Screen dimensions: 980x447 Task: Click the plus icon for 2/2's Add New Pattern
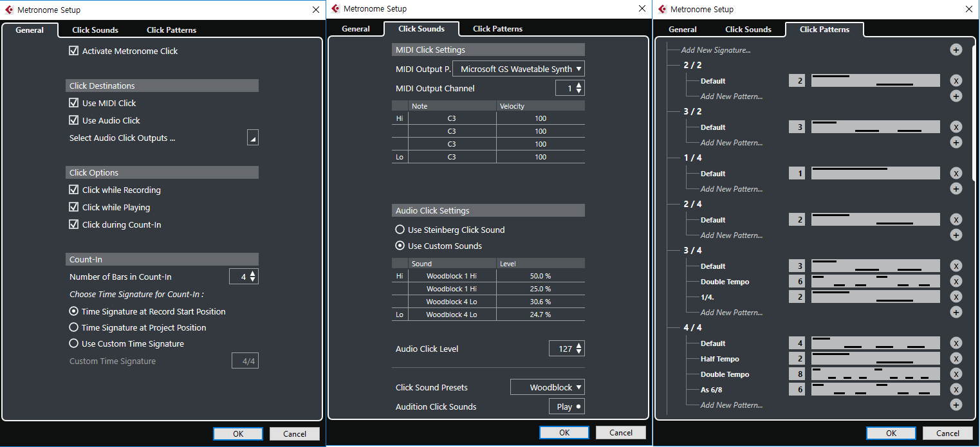click(956, 96)
